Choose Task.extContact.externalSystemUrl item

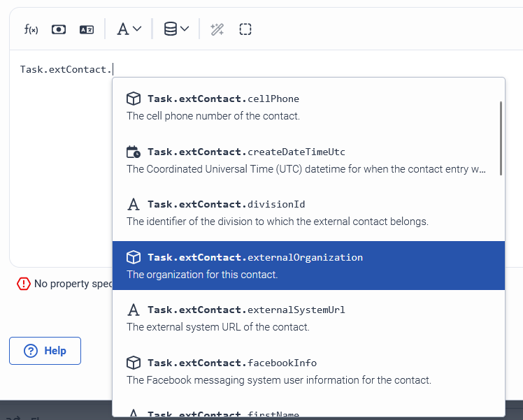coord(308,318)
